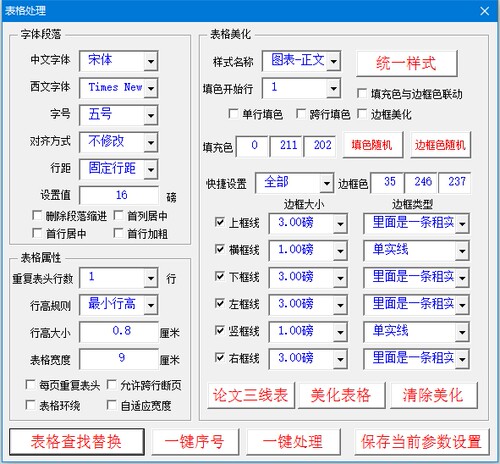Click the 保存当前参数设置 button
This screenshot has height=464, width=500.
tap(422, 442)
